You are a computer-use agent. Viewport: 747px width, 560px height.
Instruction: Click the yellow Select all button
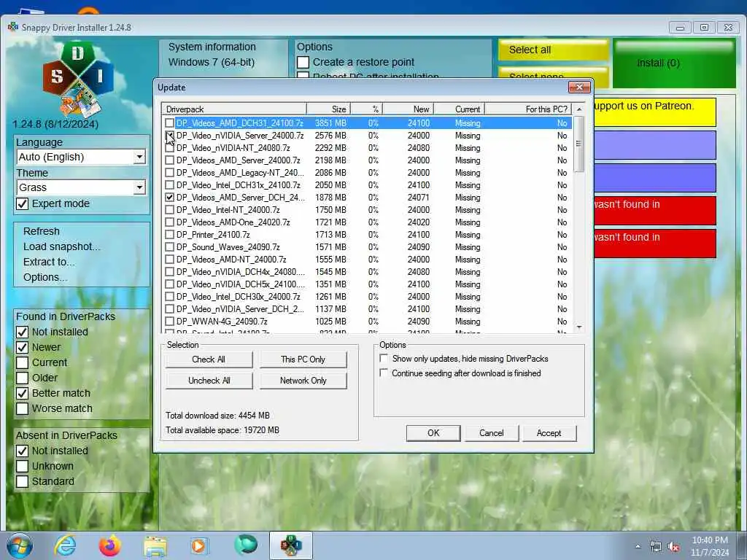click(553, 50)
